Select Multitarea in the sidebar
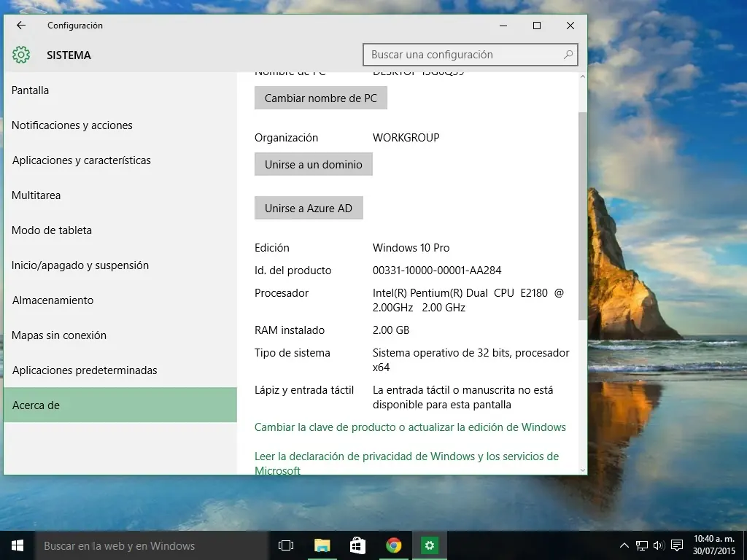The width and height of the screenshot is (747, 560). point(120,195)
